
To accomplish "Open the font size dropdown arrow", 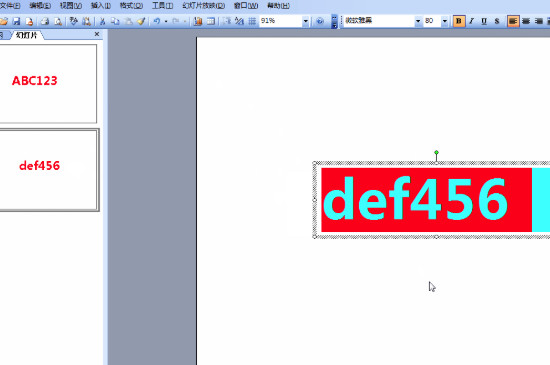I will (x=444, y=21).
